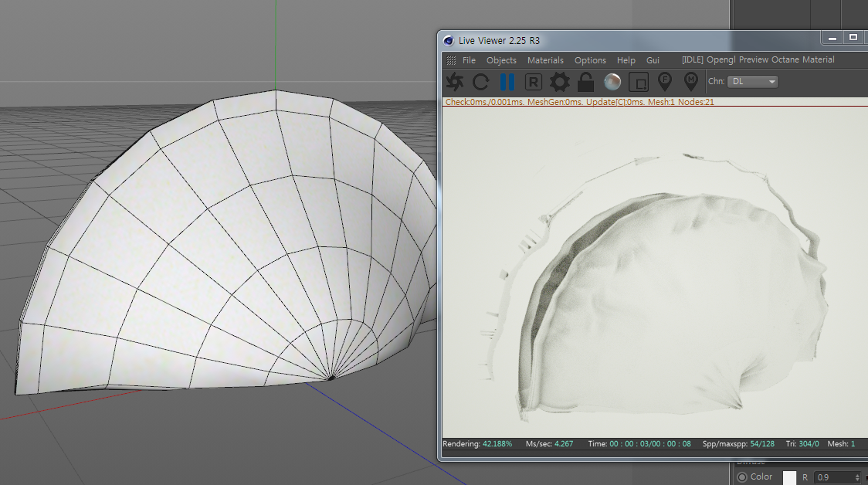Restart render with the circular arrow icon
The width and height of the screenshot is (868, 485).
click(481, 82)
